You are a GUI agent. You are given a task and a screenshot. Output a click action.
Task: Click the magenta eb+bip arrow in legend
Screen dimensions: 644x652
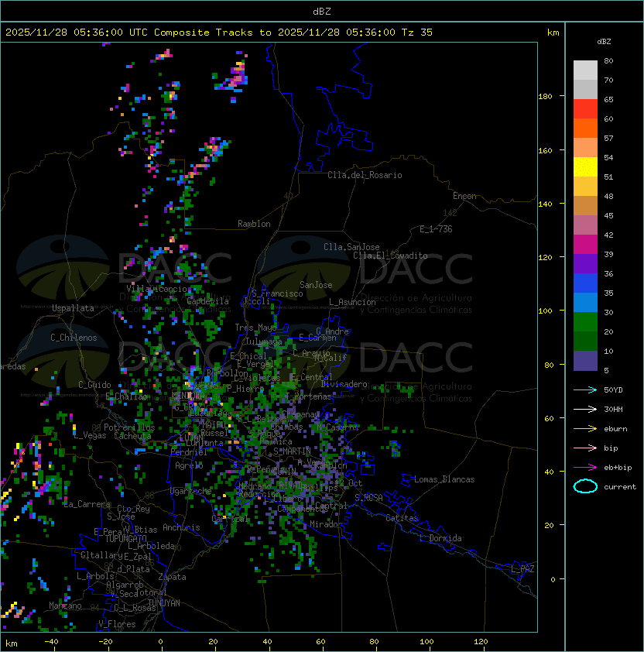[x=585, y=468]
